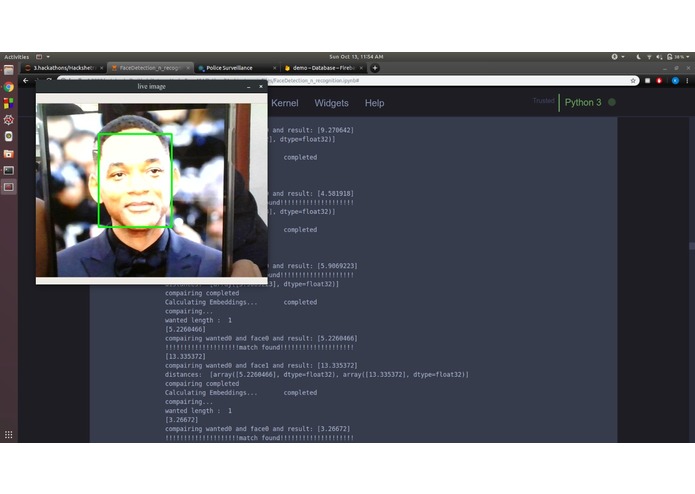Open the white rounded dock icon app
695x494 pixels.
click(x=8, y=136)
